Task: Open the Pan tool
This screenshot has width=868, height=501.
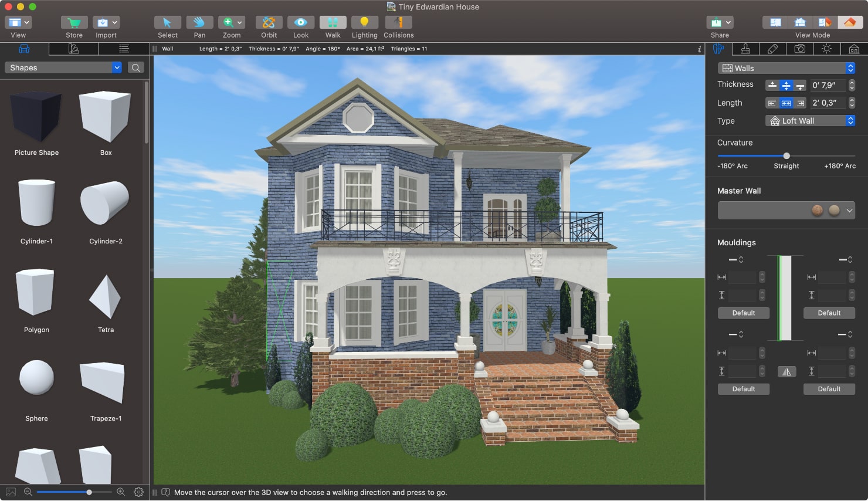Action: tap(199, 23)
